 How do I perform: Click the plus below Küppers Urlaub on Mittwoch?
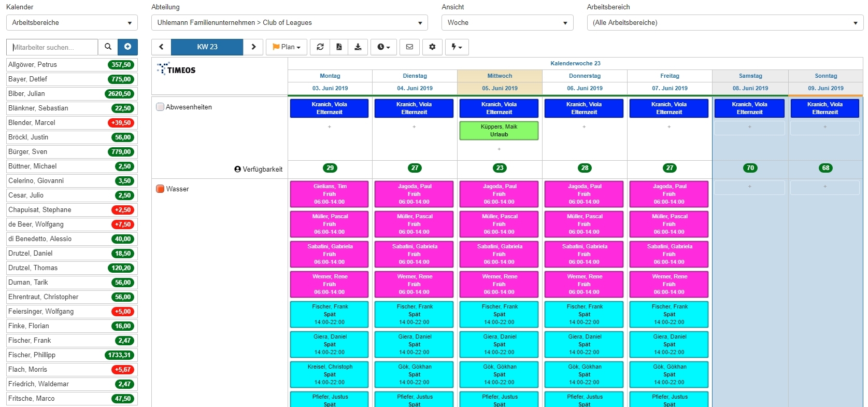point(499,149)
